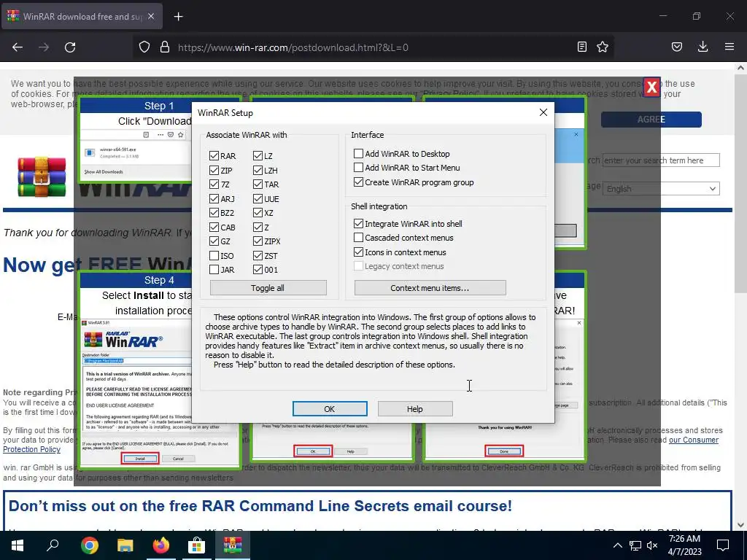Open our Consumer Protection Policy link
Viewport: 747px width, 560px height.
point(694,440)
